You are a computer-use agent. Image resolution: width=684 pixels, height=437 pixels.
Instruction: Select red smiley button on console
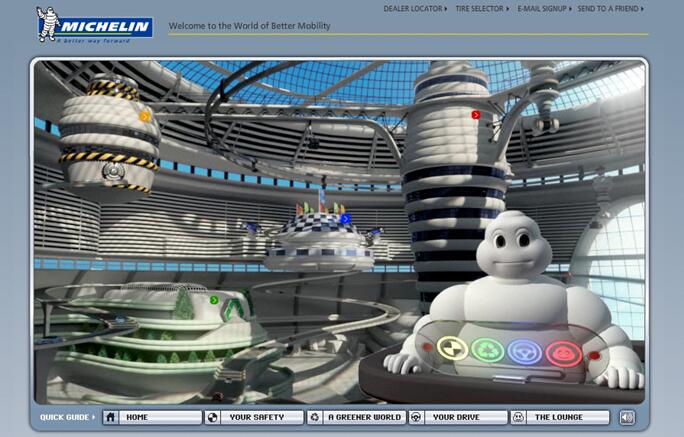[564, 354]
